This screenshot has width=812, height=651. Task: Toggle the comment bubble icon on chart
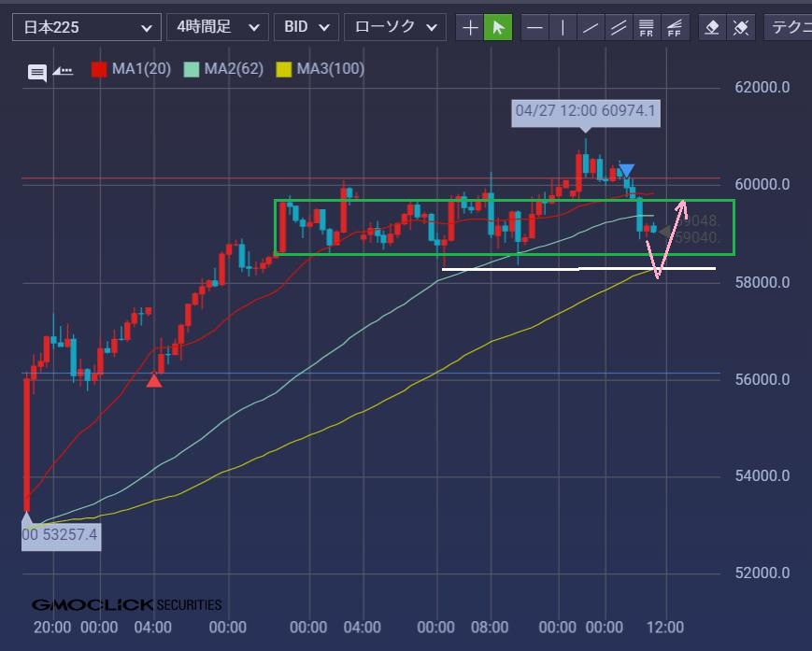37,72
